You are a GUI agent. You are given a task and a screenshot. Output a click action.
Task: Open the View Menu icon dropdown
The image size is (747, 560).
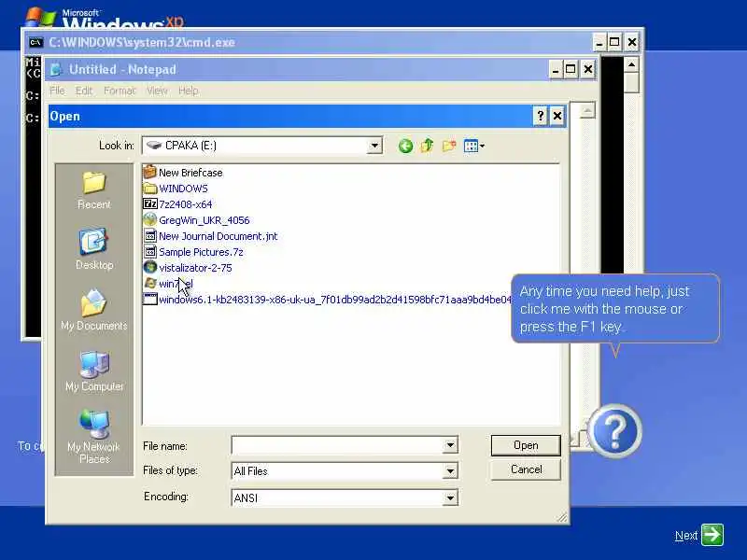click(x=474, y=146)
